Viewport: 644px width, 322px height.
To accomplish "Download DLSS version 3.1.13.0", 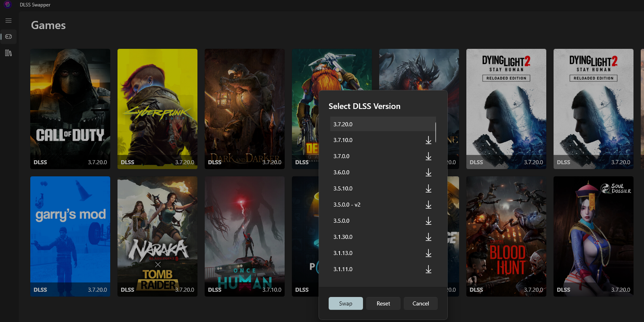I will coord(428,253).
